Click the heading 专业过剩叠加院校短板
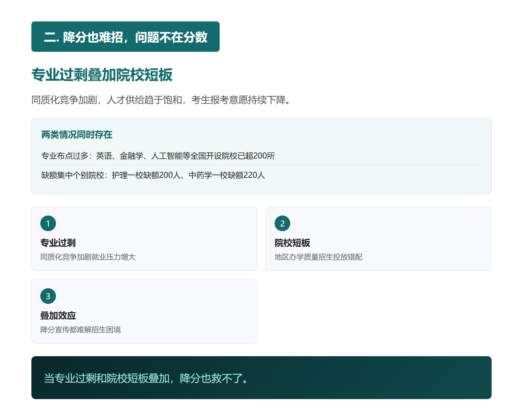Viewport: 523px width, 420px height. 102,75
